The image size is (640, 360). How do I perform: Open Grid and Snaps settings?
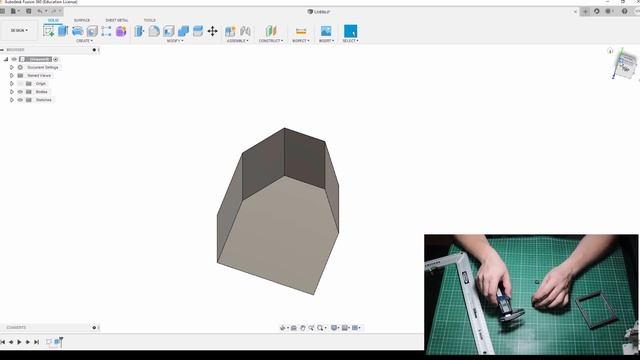(x=345, y=328)
